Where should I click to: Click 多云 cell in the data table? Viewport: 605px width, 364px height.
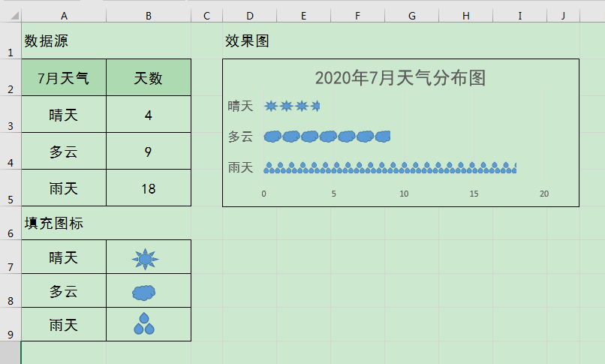click(x=64, y=151)
